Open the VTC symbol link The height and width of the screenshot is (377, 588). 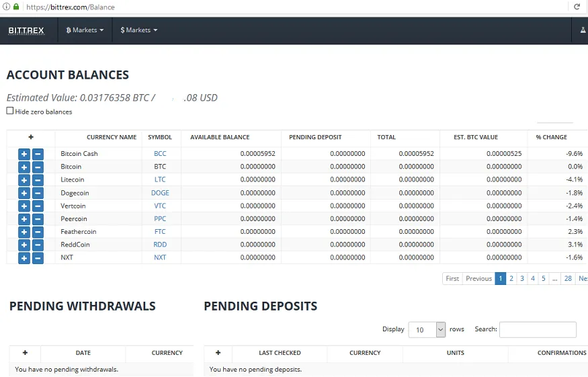pos(160,206)
